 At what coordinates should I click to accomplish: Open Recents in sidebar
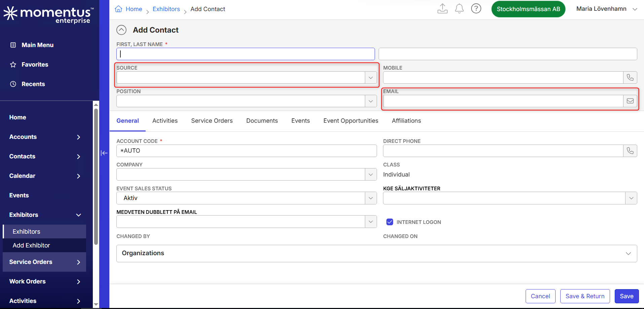33,84
